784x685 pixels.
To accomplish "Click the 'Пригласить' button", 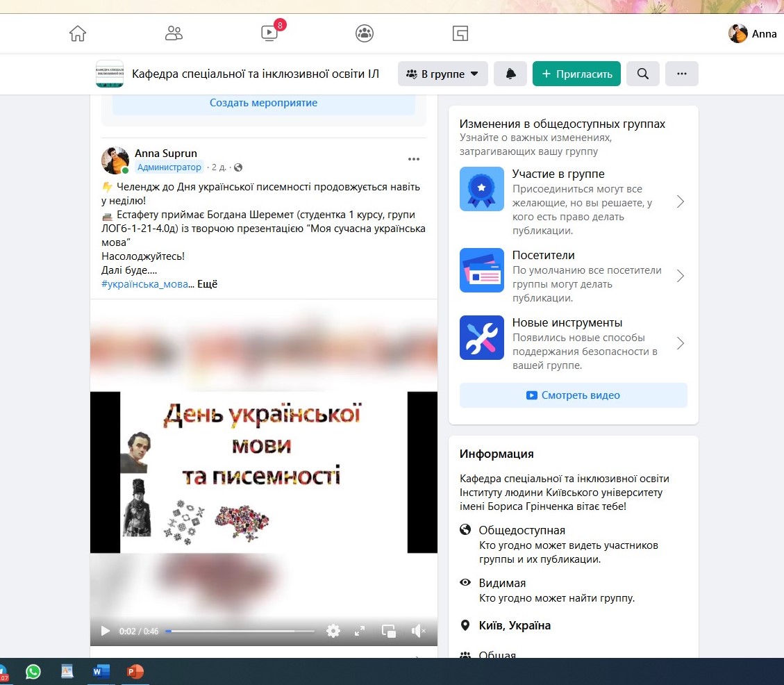I will (576, 74).
